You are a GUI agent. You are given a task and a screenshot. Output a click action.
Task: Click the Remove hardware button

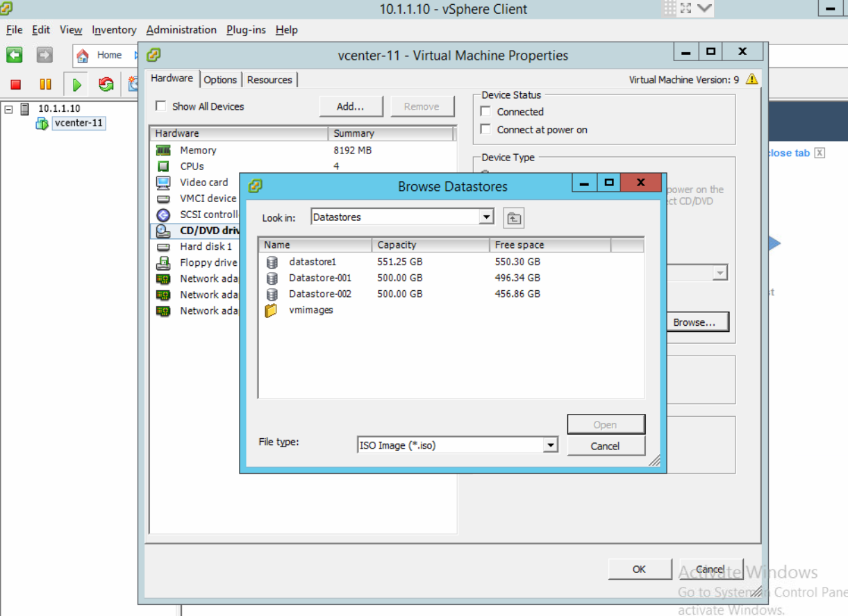coord(422,106)
